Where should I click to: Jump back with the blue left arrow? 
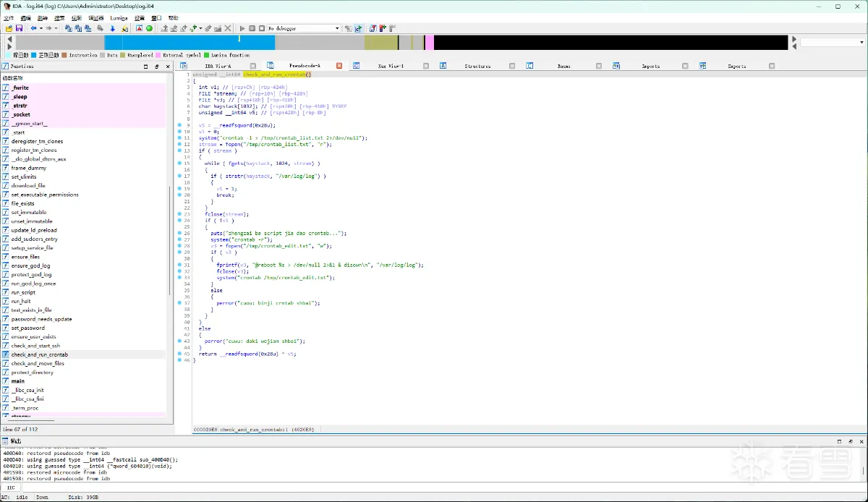(x=33, y=28)
